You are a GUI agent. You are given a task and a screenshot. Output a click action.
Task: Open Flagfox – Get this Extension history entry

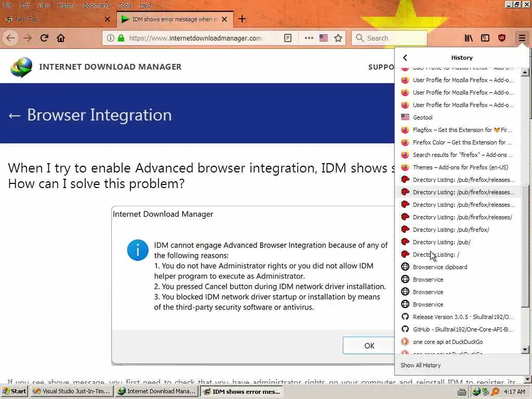point(458,130)
